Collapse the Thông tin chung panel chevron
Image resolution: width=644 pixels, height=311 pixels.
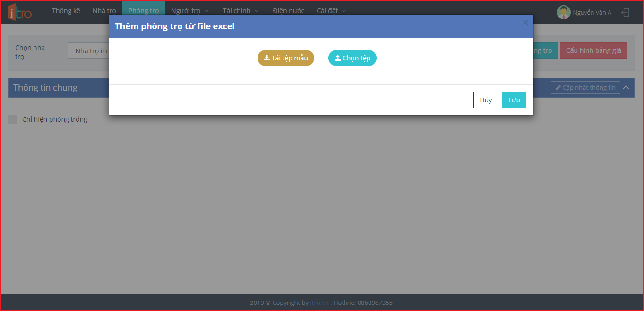tap(626, 87)
